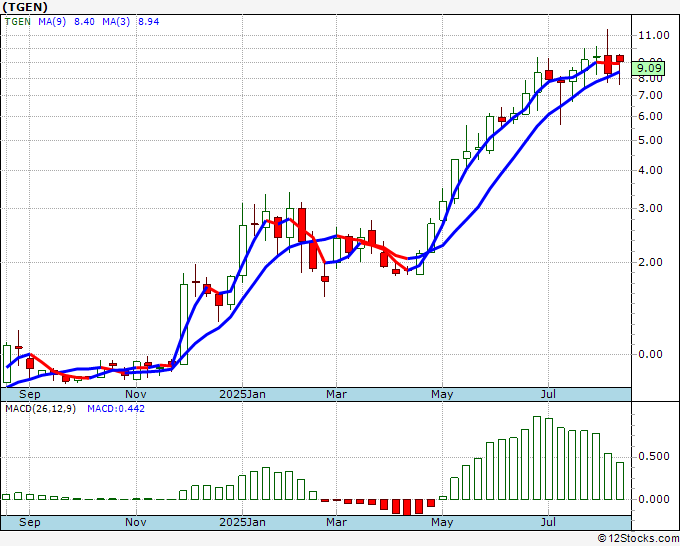This screenshot has height=546, width=680.
Task: Click the May label on MACD axis
Action: coord(442,522)
